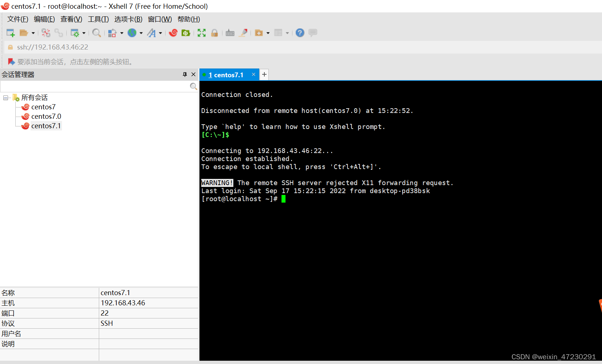Image resolution: width=602 pixels, height=364 pixels.
Task: Open the 文件(F) menu
Action: click(x=18, y=19)
